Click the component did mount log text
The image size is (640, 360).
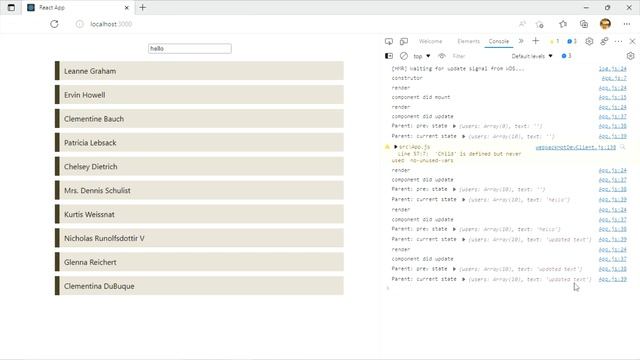point(421,97)
